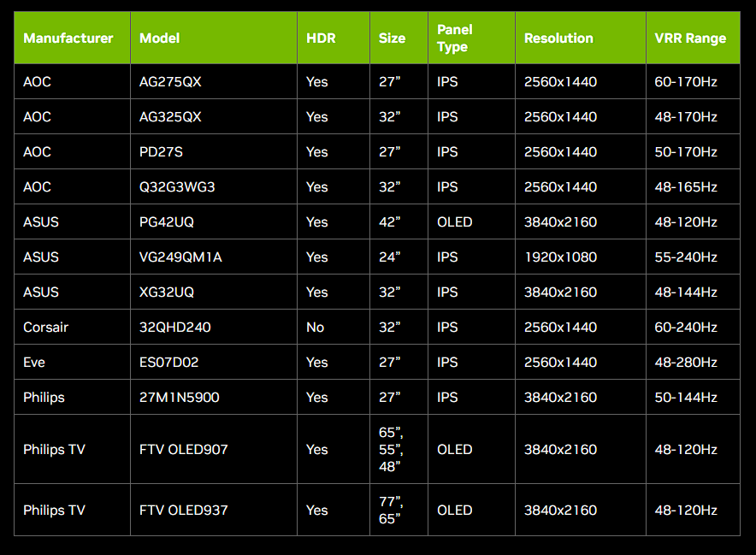Click Philips TV in the OLED937 row
The image size is (756, 555).
point(73,511)
